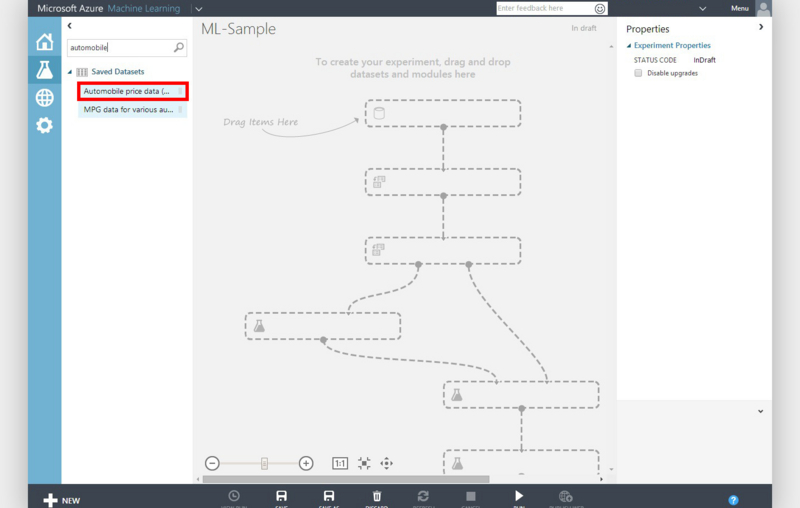Click the Discard trash icon

377,496
